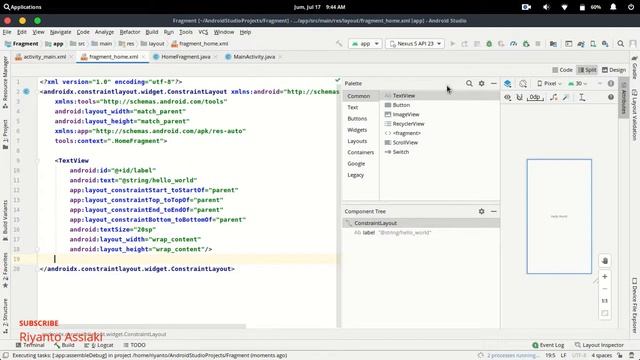640x360 pixels.
Task: Open the SDK Manager icon
Action: (605, 44)
